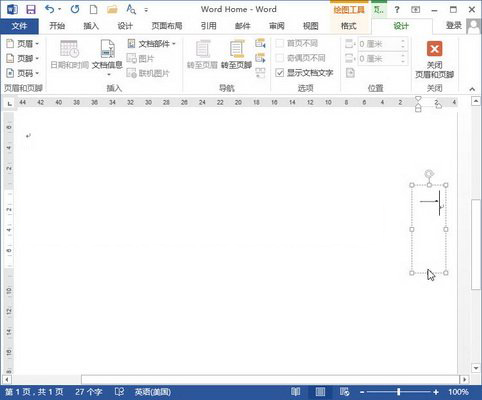This screenshot has width=482, height=400.
Task: Click the tab selector L icon on ruler
Action: click(x=9, y=104)
